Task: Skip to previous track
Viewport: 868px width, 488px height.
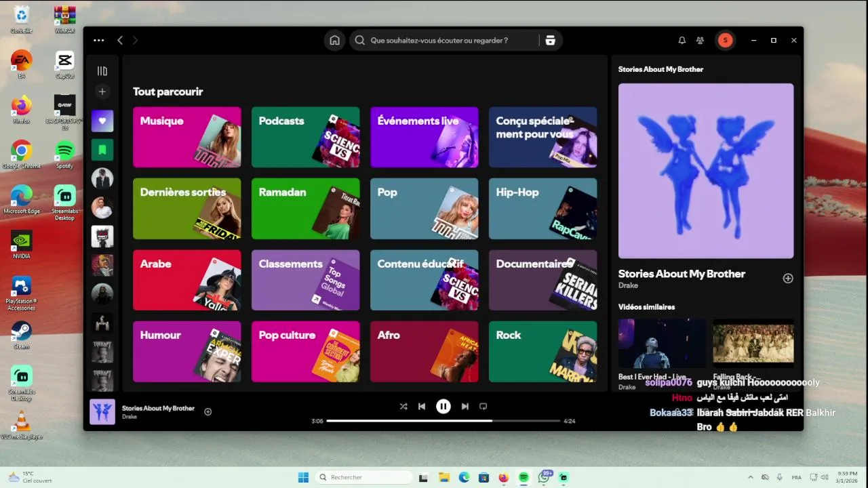Action: 422,407
